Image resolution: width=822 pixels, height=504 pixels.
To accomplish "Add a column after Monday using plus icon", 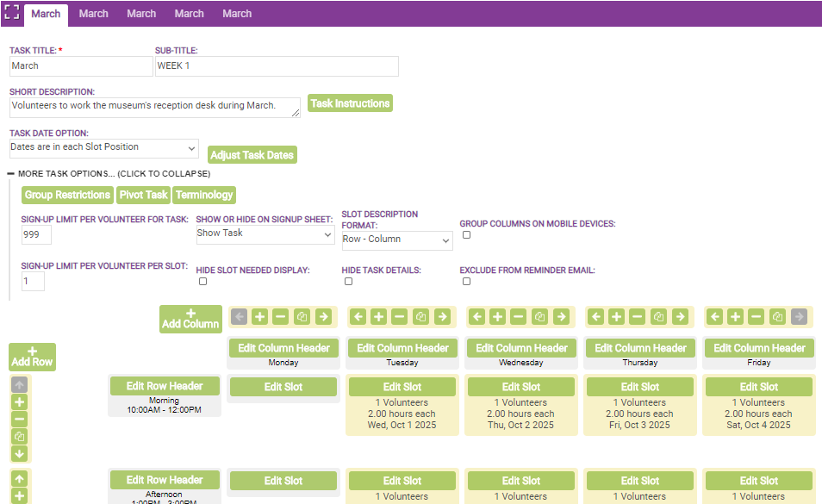I will coord(260,317).
